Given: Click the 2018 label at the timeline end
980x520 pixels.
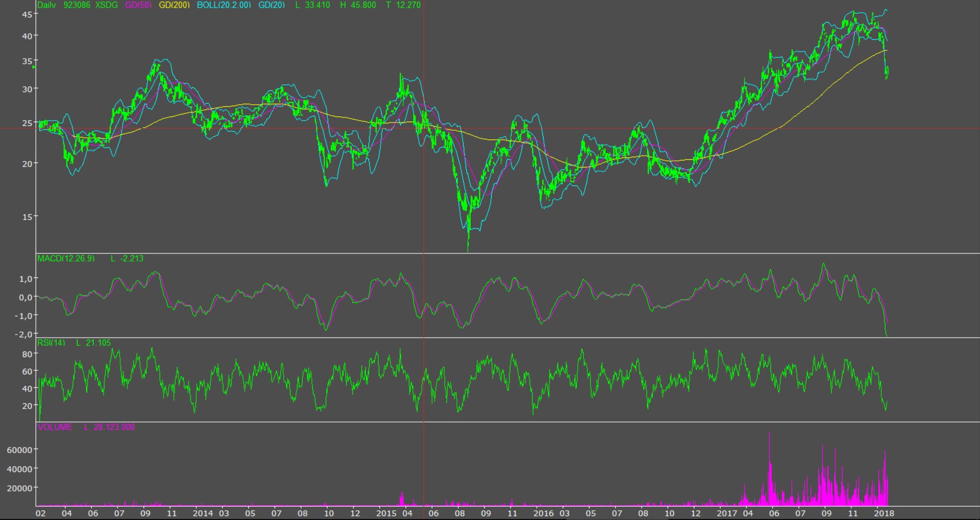Looking at the screenshot, I should tap(884, 513).
